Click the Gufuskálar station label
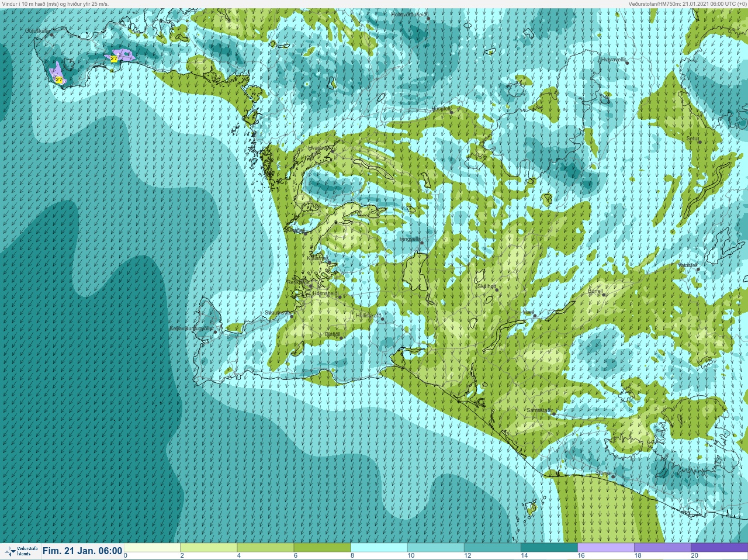The width and height of the screenshot is (748, 560). (37, 31)
